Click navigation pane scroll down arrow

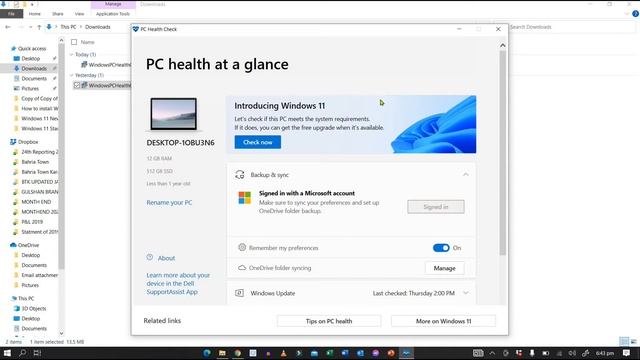click(61, 333)
